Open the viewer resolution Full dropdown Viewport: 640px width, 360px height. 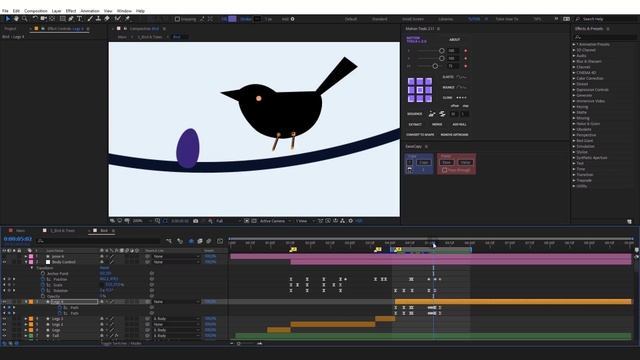(228, 221)
